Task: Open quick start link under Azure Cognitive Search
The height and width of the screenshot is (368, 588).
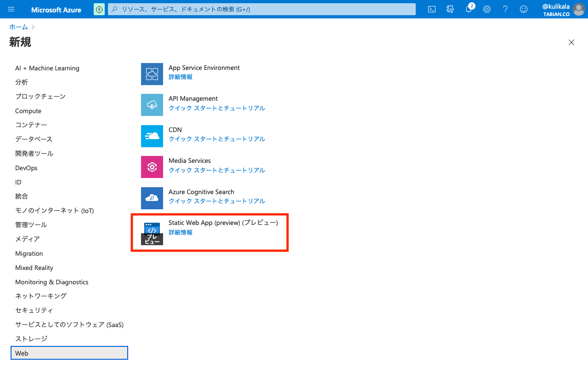Action: click(217, 201)
